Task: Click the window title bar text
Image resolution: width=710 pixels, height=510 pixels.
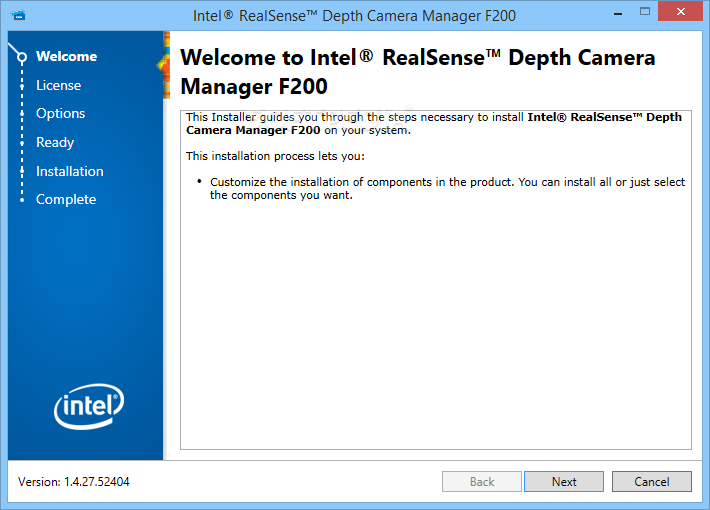Action: pyautogui.click(x=354, y=16)
